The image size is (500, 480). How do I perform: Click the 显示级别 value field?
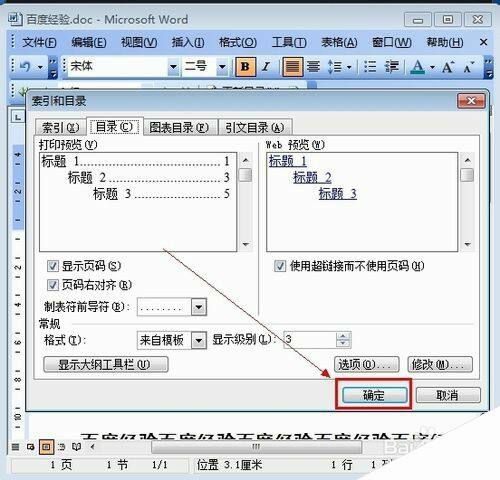tap(310, 340)
